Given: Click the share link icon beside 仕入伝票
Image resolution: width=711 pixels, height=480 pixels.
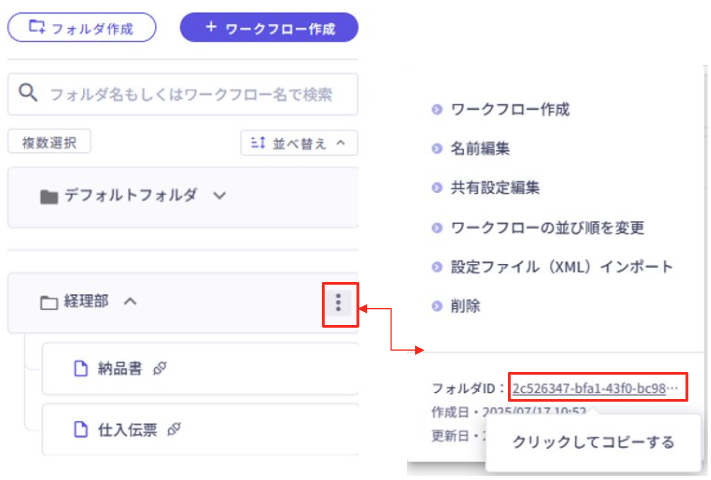Looking at the screenshot, I should [174, 430].
